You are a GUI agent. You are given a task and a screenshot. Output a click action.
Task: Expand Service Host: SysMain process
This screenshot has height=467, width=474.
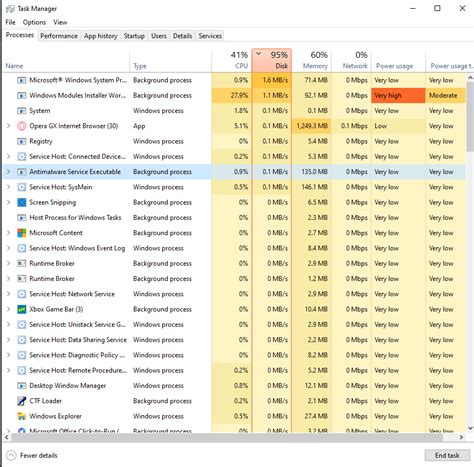9,187
